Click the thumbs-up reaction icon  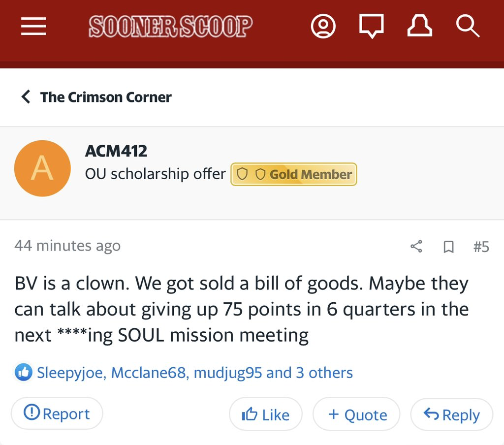coord(24,373)
